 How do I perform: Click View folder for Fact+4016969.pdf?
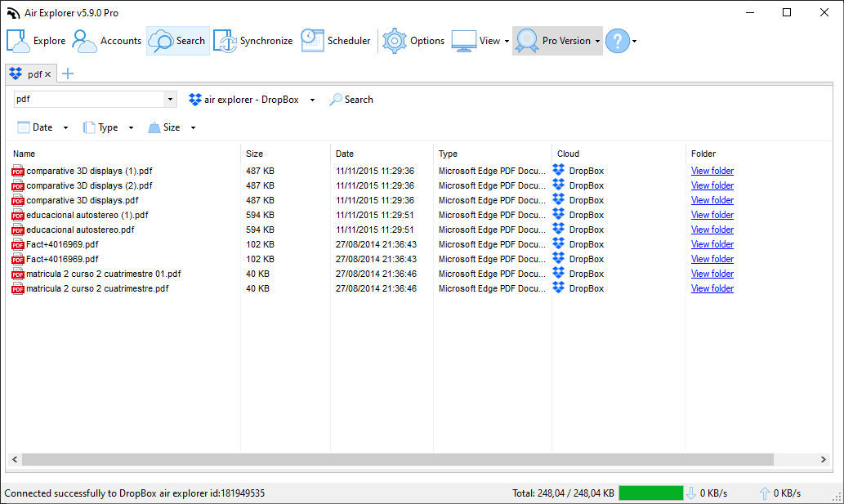[x=712, y=244]
